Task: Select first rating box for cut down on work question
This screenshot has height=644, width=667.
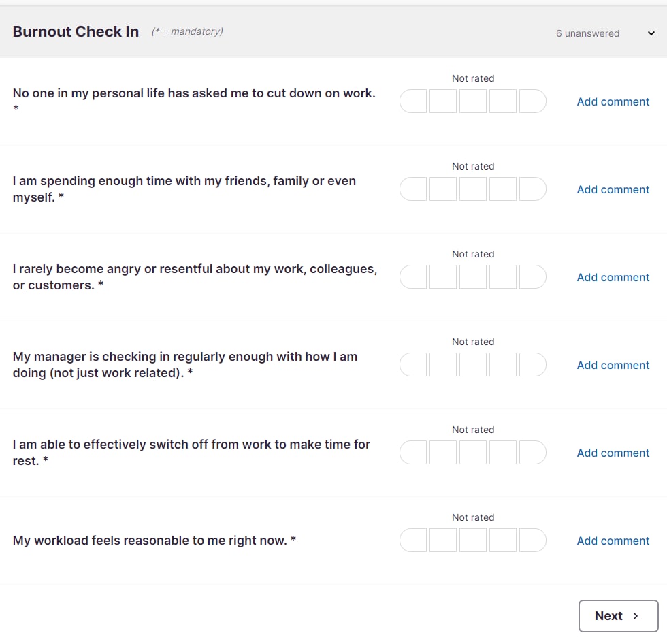Action: 413,101
